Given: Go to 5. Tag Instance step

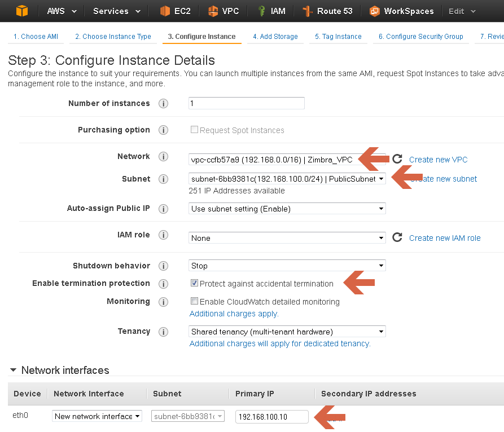Looking at the screenshot, I should point(338,37).
